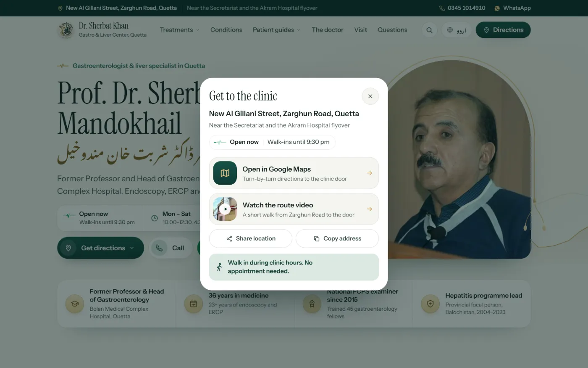Viewport: 588px width, 368px height.
Task: Click the phone icon in top bar
Action: (x=442, y=8)
